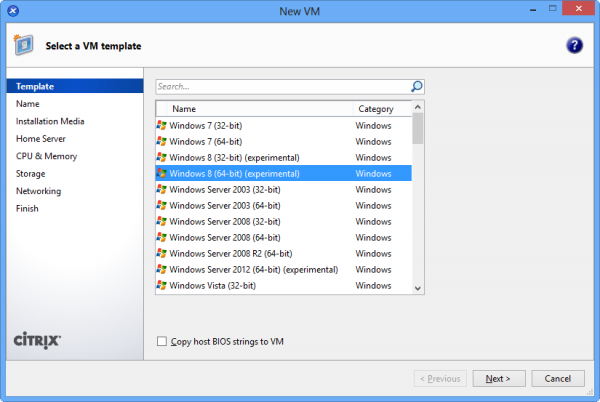The height and width of the screenshot is (402, 600).
Task: Select Windows 7 (32-bit) template name
Action: pos(205,125)
